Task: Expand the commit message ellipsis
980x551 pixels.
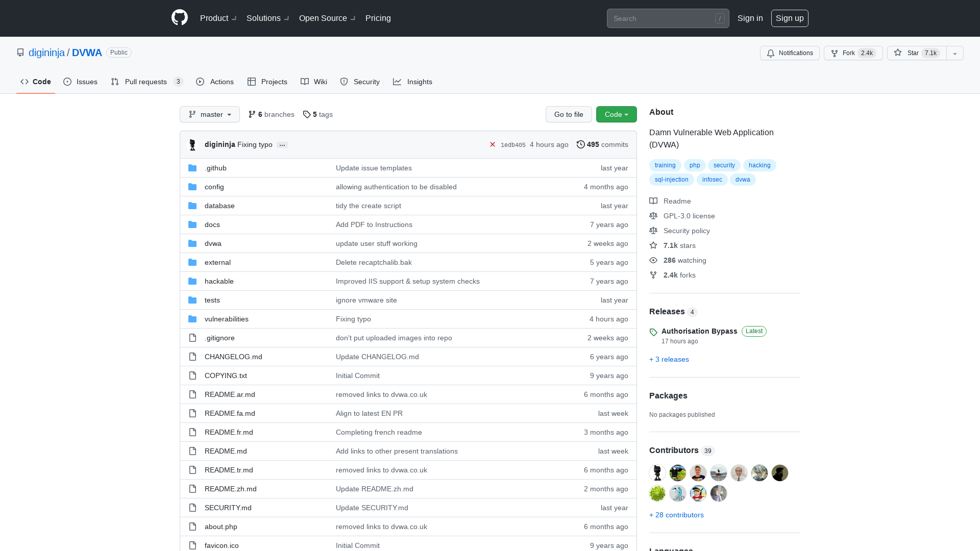Action: click(282, 145)
